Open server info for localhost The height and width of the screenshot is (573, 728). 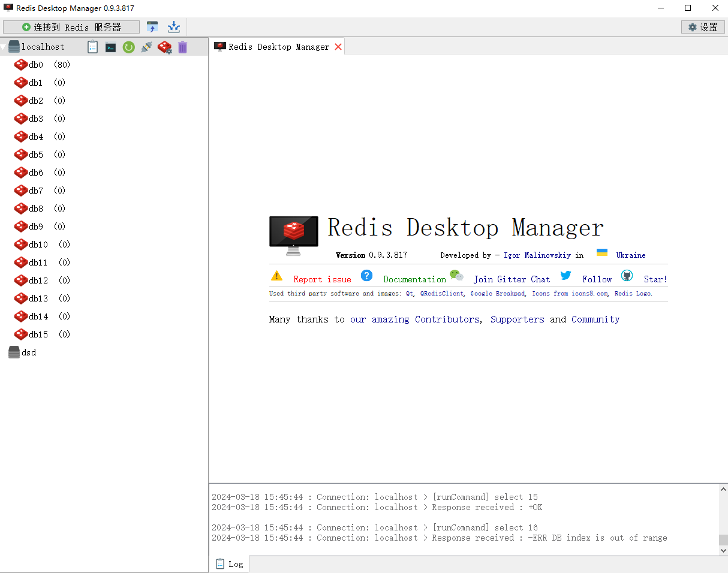tap(92, 47)
